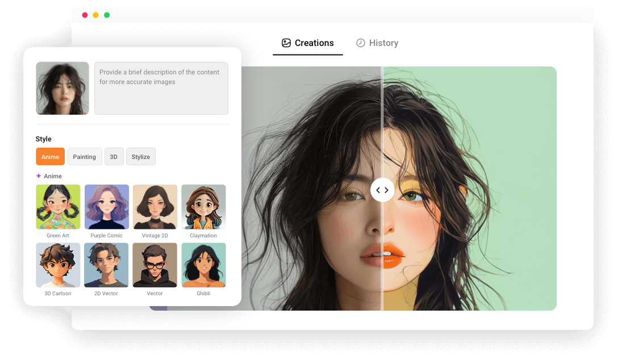
Task: Select the Vector style preset
Action: [x=155, y=265]
